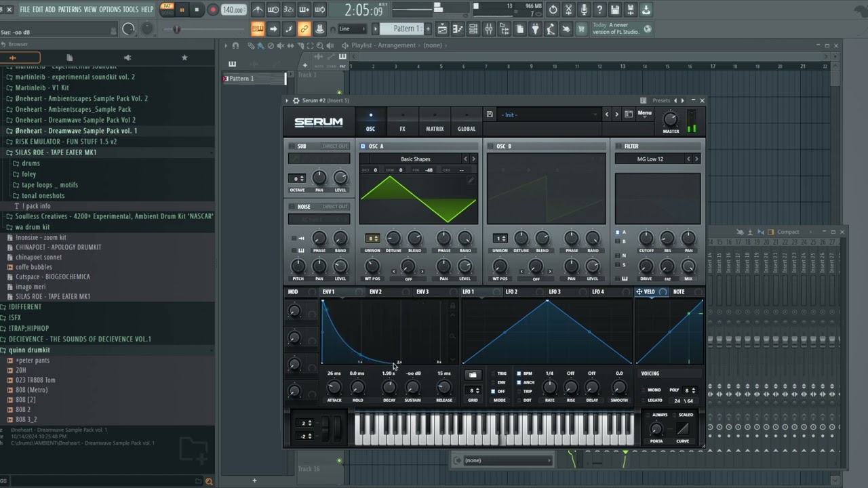868x488 pixels.
Task: Open the MATRIX tab in Serum
Action: [435, 122]
